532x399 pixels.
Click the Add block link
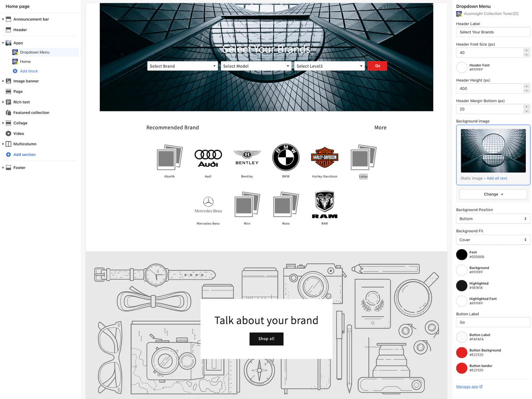[x=29, y=71]
